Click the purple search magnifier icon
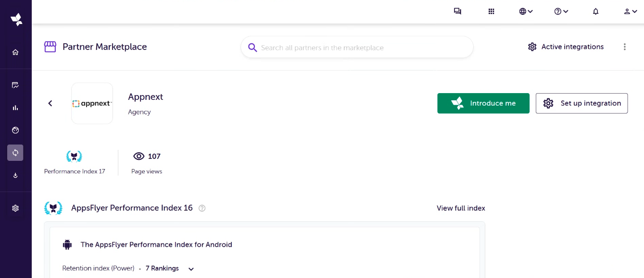 point(253,48)
